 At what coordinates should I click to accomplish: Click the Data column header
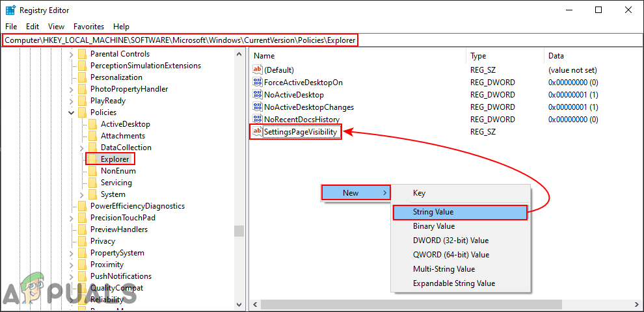coord(556,56)
